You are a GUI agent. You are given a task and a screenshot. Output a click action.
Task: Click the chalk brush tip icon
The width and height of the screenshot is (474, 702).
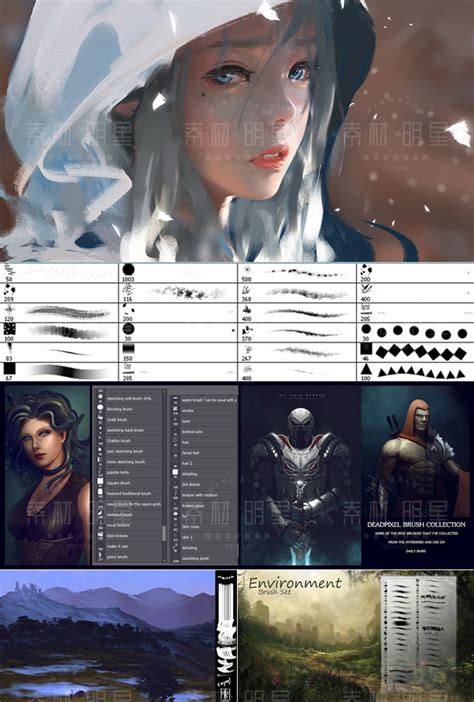click(x=100, y=419)
